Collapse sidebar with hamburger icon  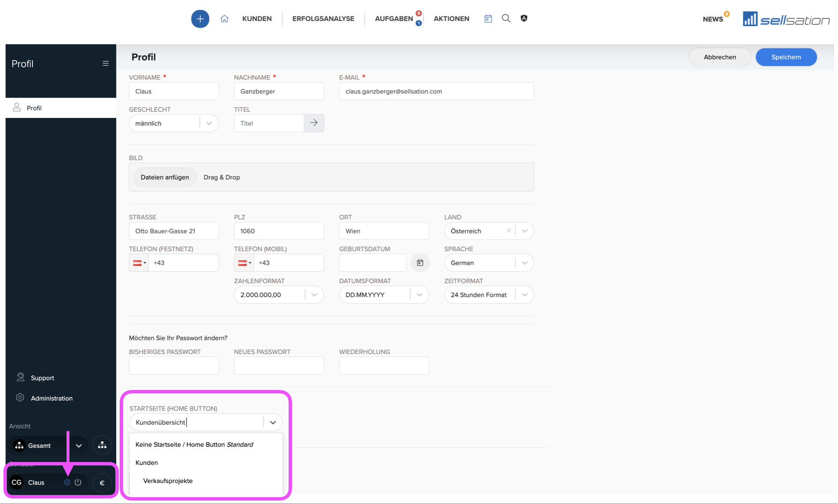tap(106, 63)
